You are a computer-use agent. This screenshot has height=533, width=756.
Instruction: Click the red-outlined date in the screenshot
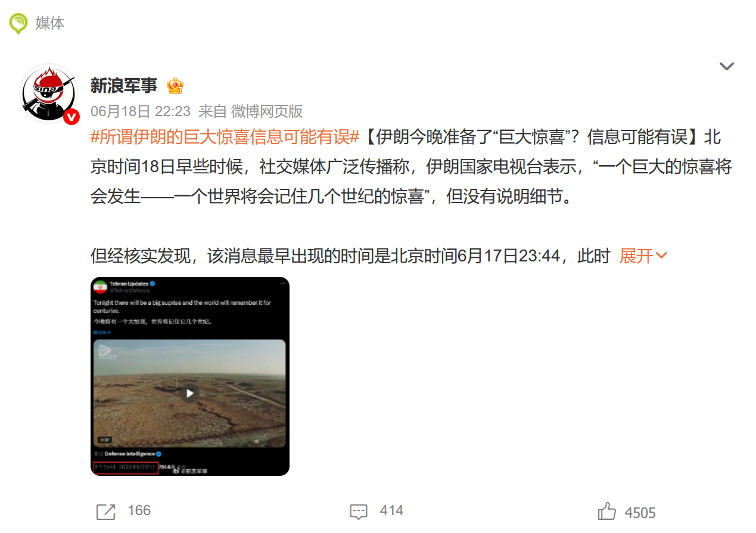coord(126,467)
